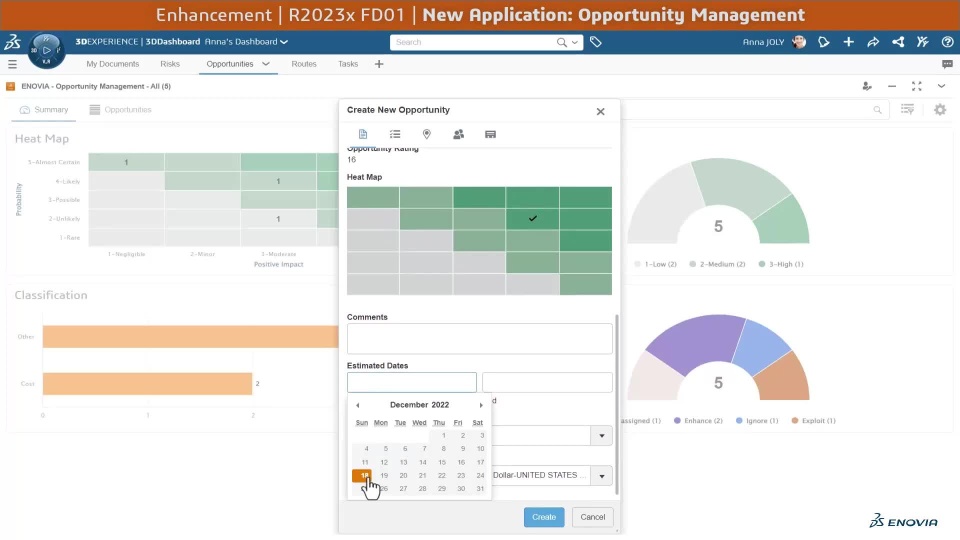
Task: Close the Create New Opportunity dialog
Action: (601, 111)
